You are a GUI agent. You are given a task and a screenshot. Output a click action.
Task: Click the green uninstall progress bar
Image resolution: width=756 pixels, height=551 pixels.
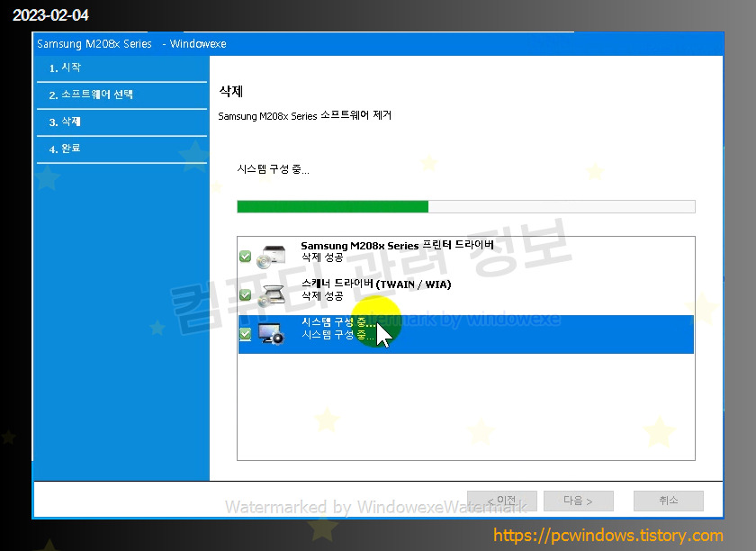(466, 206)
